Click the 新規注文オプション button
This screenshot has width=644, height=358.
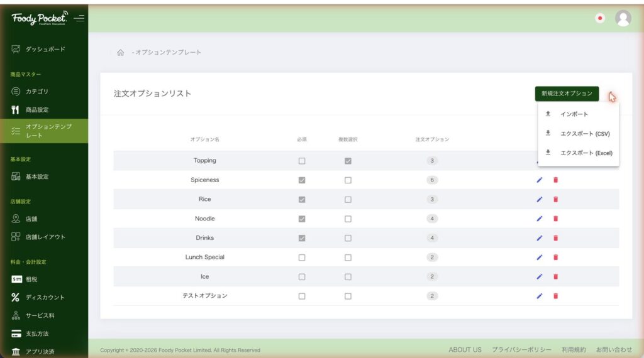(x=567, y=94)
